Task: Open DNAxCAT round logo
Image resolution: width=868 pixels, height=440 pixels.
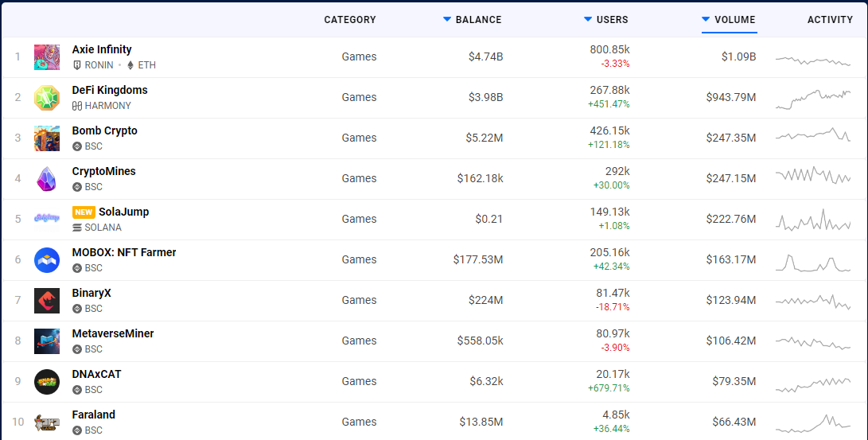Action: click(x=46, y=382)
